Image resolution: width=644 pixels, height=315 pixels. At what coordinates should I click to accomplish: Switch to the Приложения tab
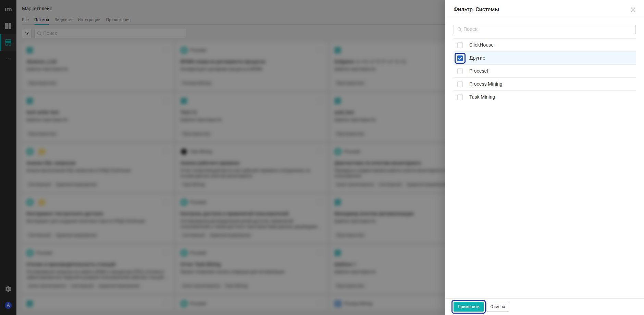(x=118, y=20)
